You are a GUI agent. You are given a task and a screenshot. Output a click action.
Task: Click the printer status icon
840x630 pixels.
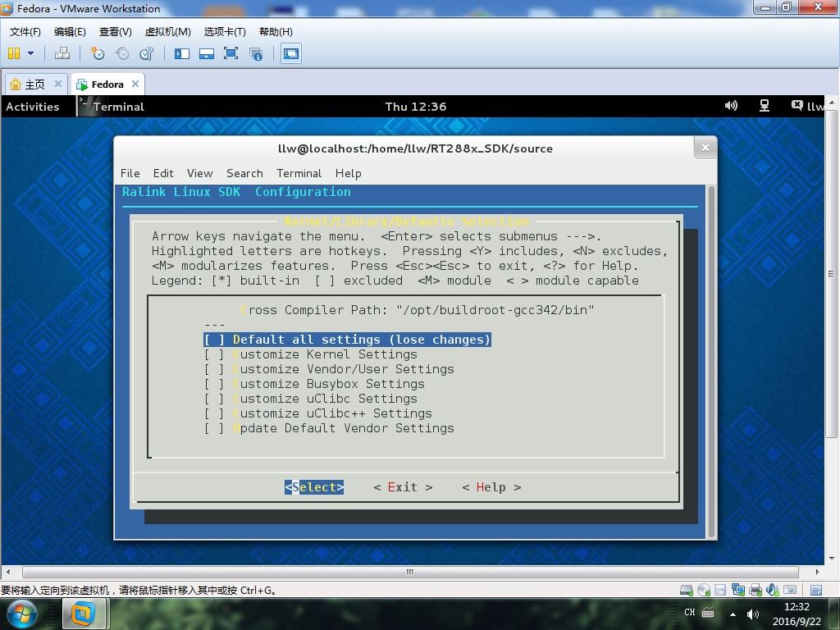click(756, 591)
